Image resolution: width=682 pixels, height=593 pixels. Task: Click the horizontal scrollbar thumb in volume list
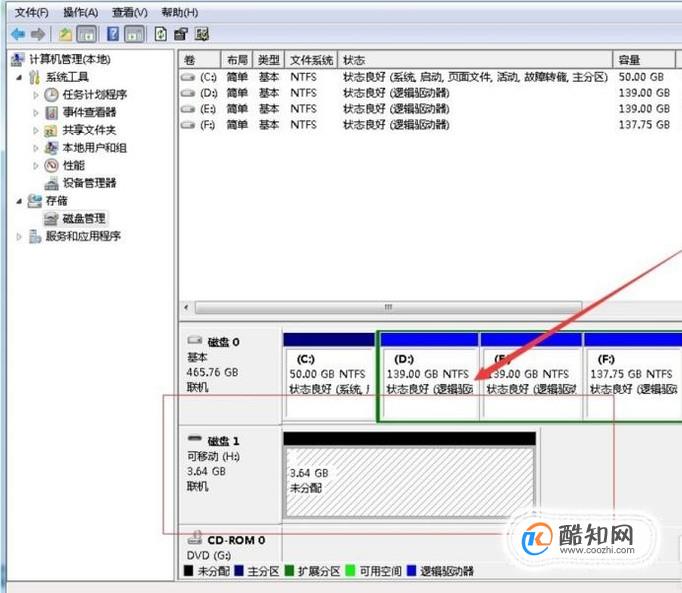[388, 307]
